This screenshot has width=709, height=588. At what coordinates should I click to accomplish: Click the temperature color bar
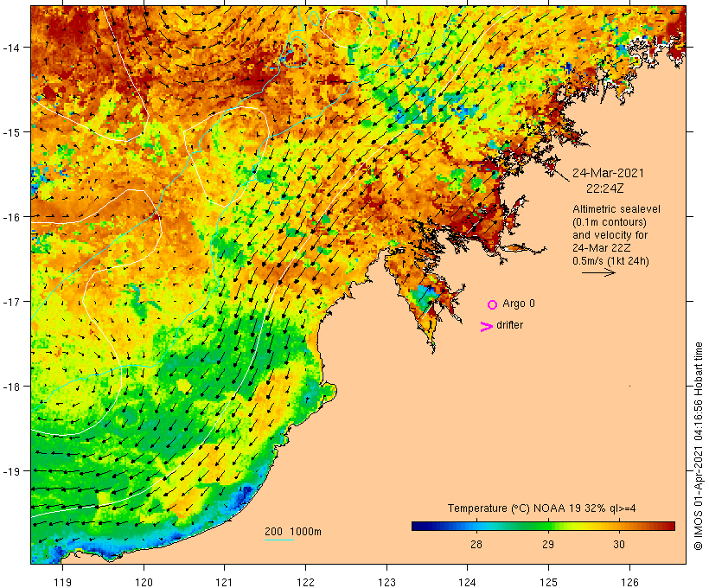coord(543,526)
